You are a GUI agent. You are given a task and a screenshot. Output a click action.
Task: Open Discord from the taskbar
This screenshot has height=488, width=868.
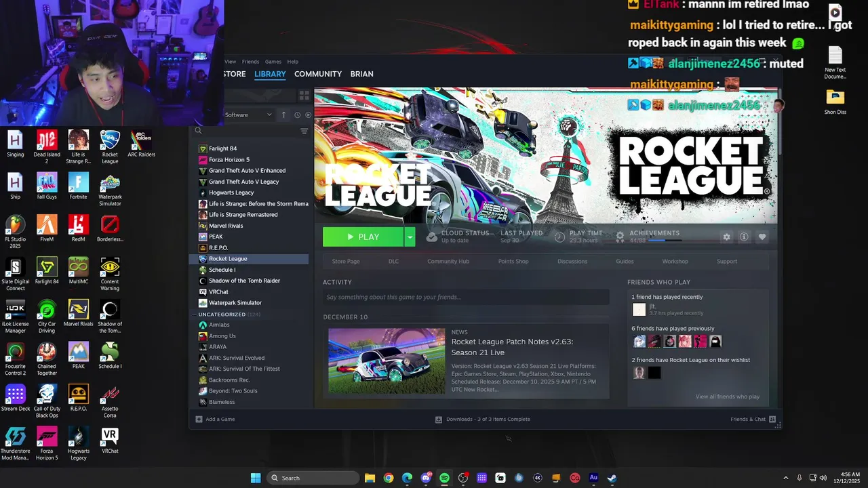(x=426, y=478)
